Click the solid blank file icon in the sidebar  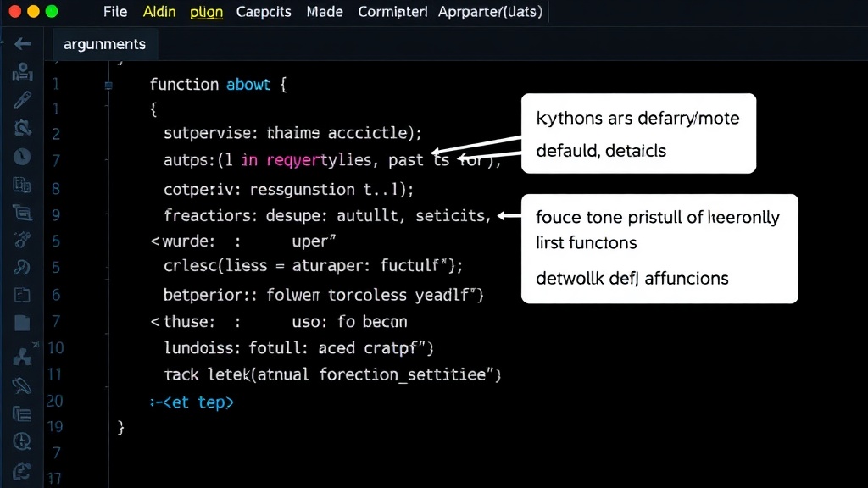[x=22, y=323]
